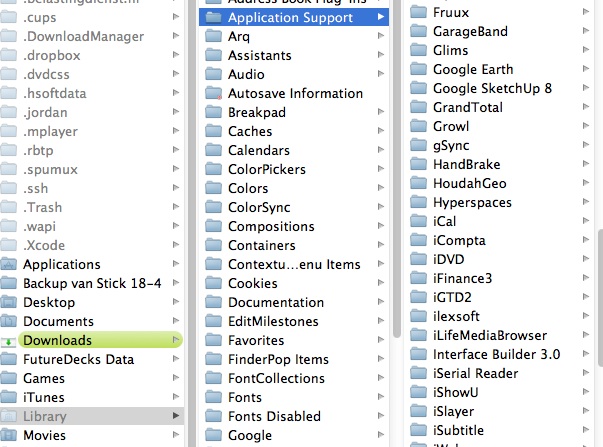Select the .Xcode folder

[92, 245]
